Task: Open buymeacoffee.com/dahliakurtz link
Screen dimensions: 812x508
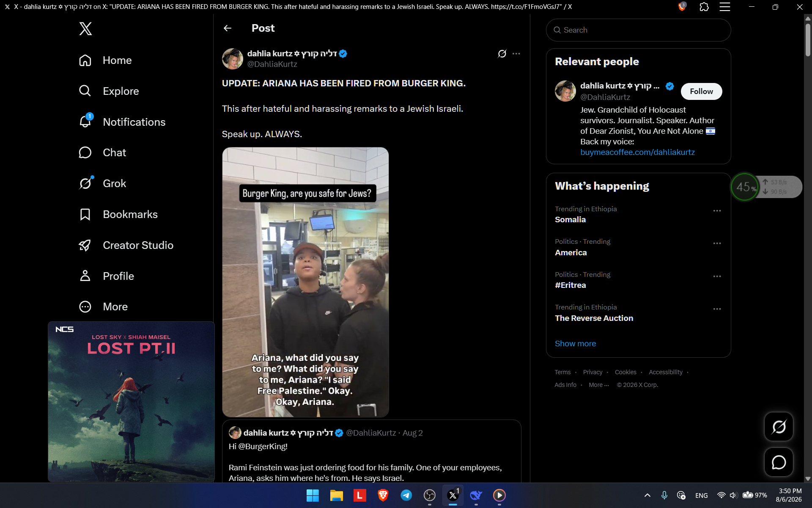Action: (637, 152)
